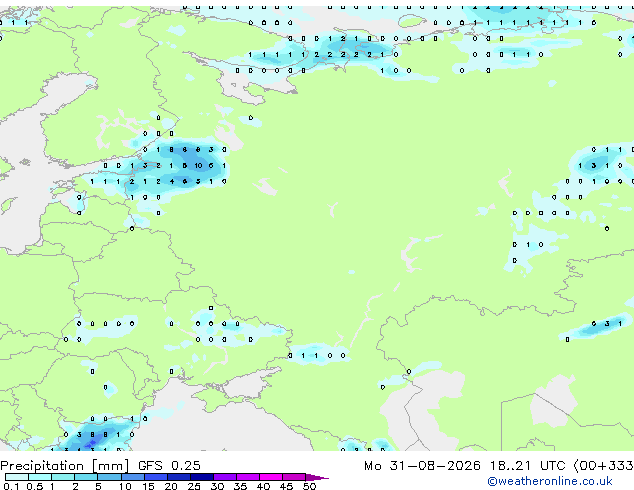Select the purple swatch between 30 and 35

click(225, 477)
